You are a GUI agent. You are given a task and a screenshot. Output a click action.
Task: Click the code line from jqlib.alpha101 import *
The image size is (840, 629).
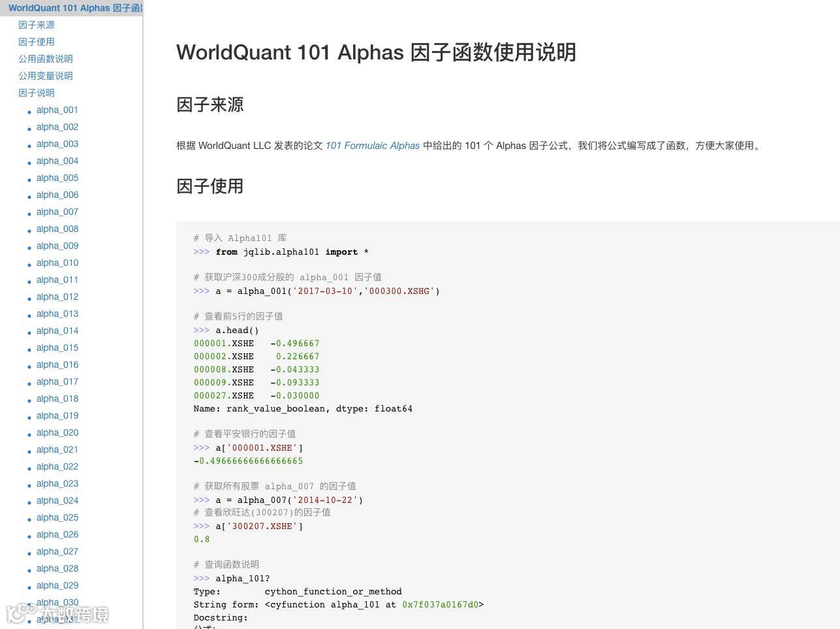tap(281, 252)
